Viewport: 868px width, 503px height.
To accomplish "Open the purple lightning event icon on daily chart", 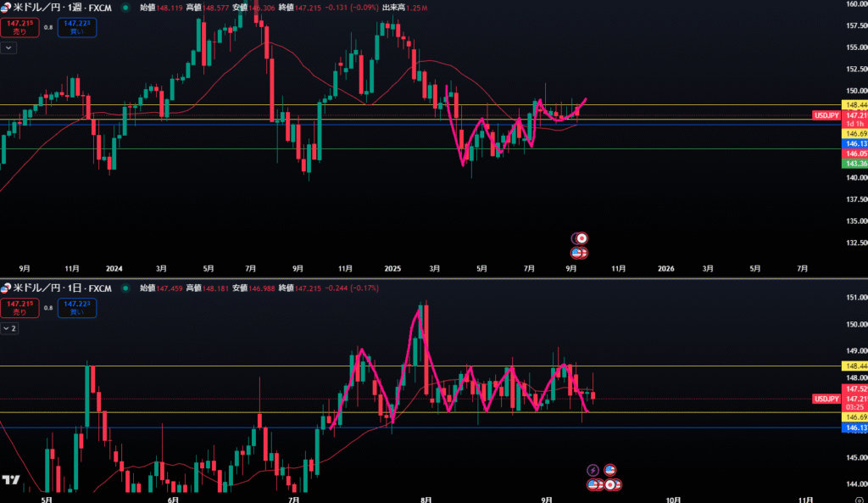I will coord(593,470).
